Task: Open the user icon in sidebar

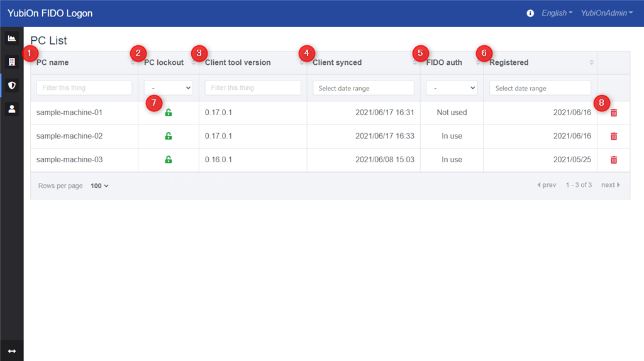Action: coord(11,109)
